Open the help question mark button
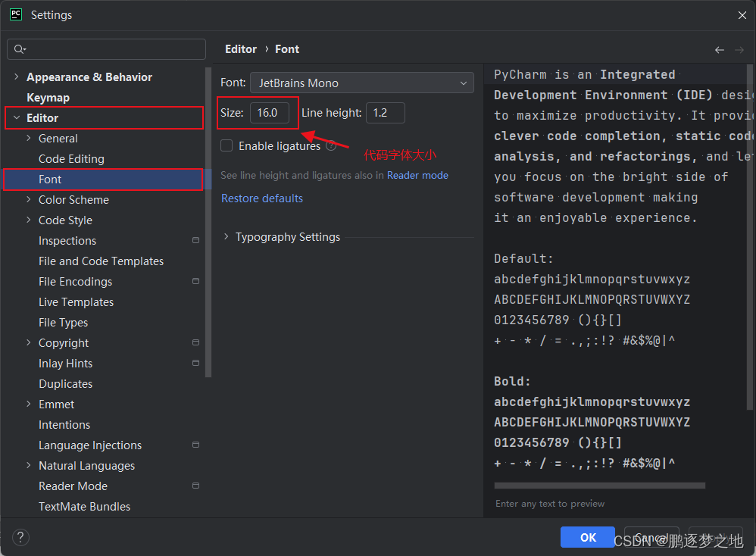Image resolution: width=756 pixels, height=556 pixels. [x=20, y=537]
